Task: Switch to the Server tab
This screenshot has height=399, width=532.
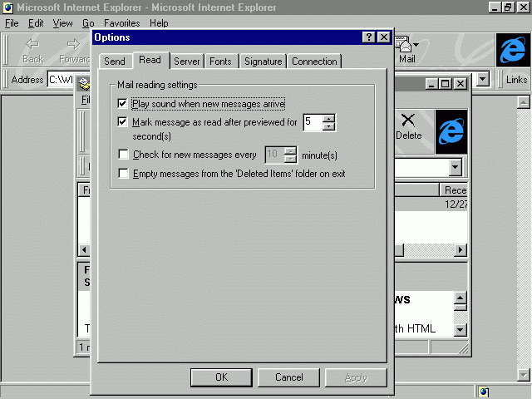Action: coord(186,62)
